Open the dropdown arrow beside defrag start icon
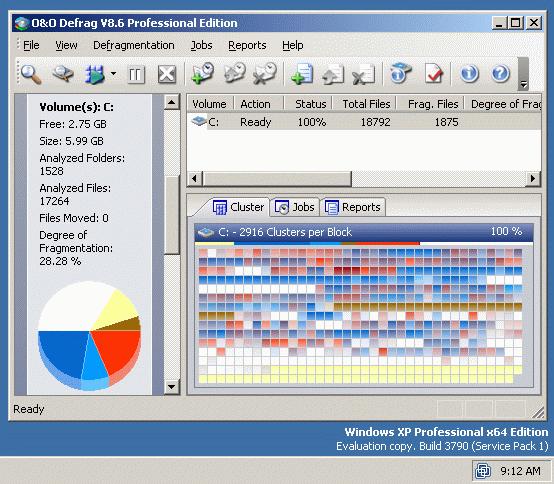 point(113,74)
